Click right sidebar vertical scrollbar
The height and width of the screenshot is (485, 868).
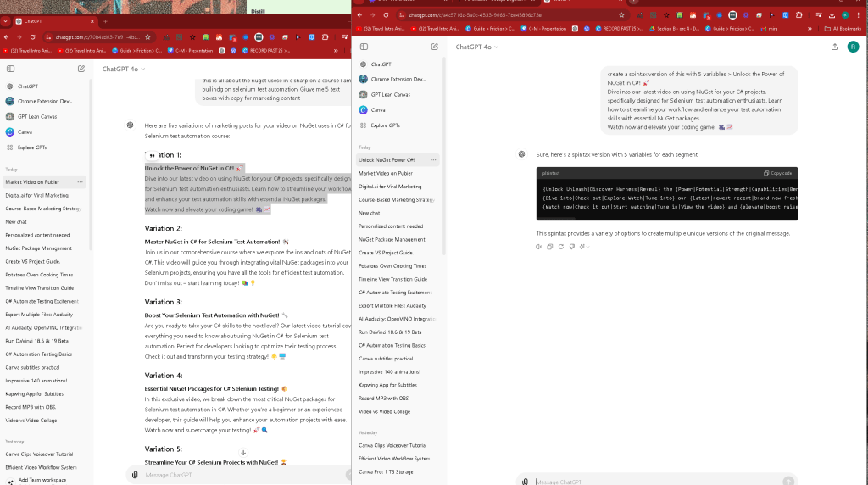pos(444,155)
